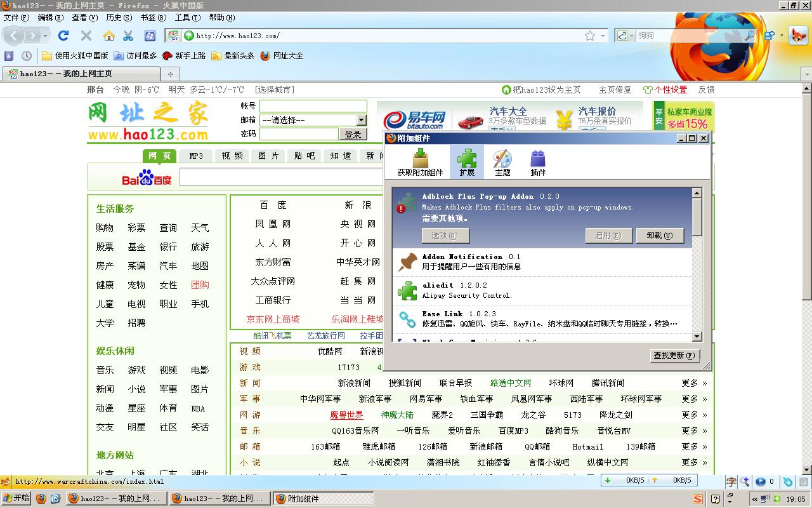
Task: Open the 帮助 menu
Action: pos(221,18)
